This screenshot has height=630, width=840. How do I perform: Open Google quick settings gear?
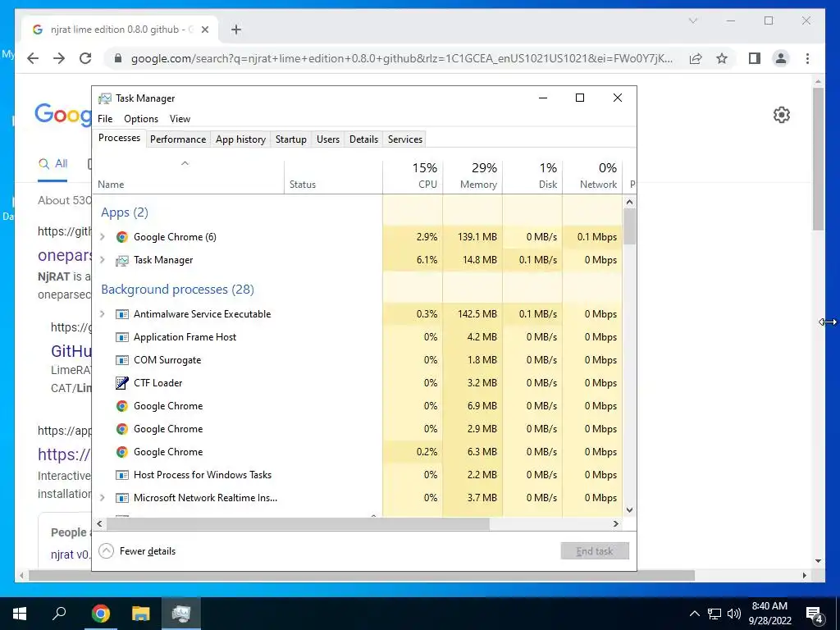[x=782, y=115]
